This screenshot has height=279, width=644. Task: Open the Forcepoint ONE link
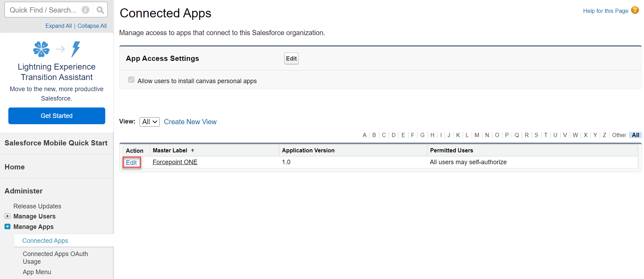coord(175,162)
